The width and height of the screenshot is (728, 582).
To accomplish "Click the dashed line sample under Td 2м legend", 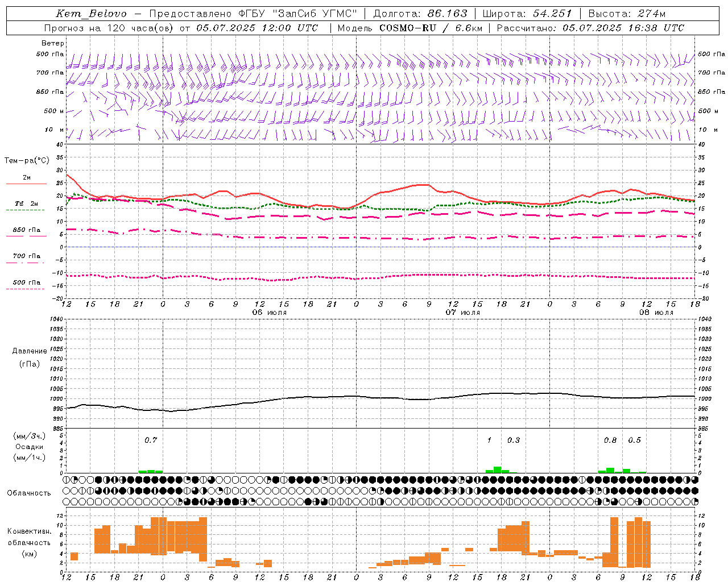I will tap(26, 210).
